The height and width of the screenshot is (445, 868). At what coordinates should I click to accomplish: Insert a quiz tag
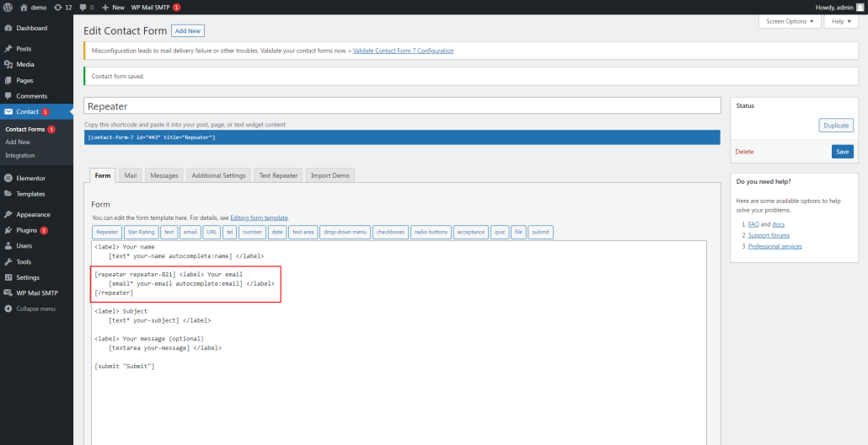tap(500, 232)
